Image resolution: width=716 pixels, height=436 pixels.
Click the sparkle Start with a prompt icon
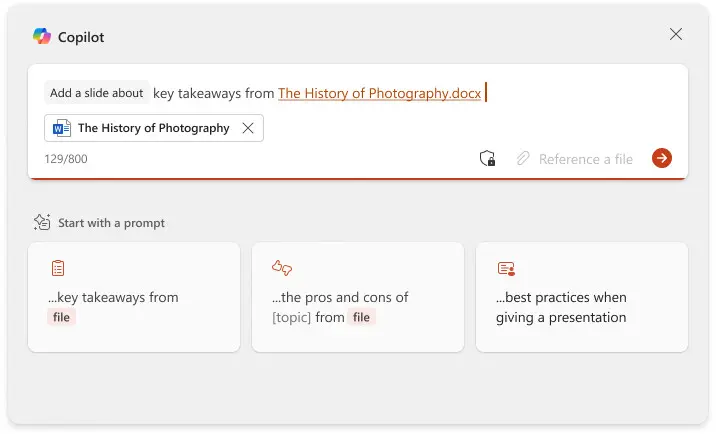tap(42, 222)
